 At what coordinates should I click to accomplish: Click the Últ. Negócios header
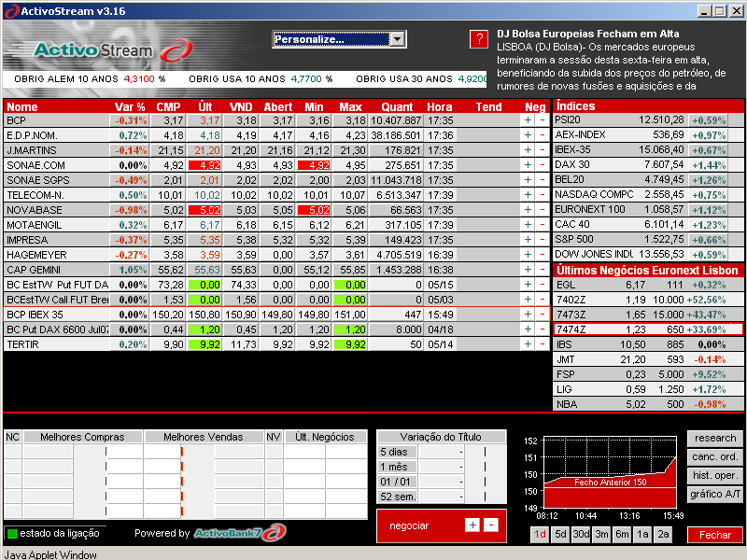(x=325, y=437)
